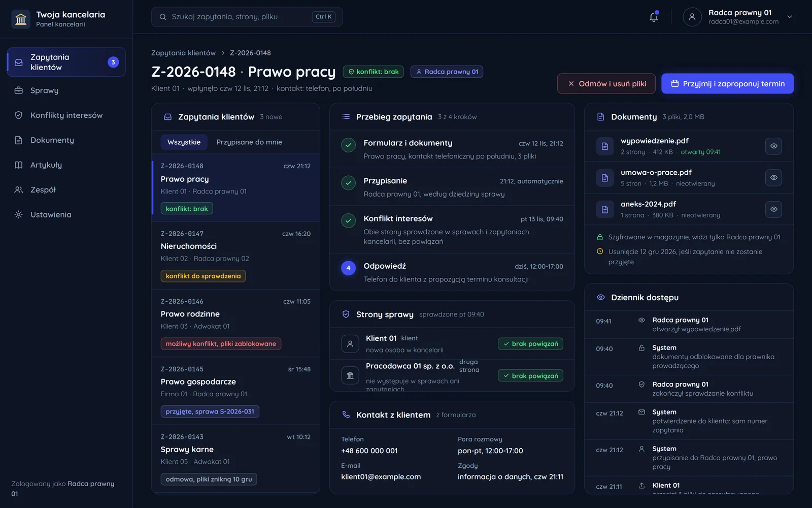Preview wypowiedzenie.pdf with eye button
Screen dimensions: 812x508
(773, 146)
